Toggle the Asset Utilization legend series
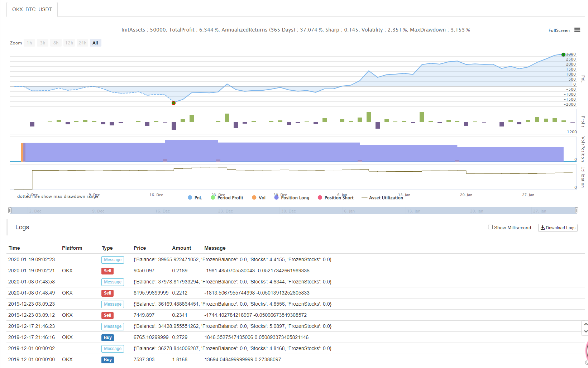588x368 pixels. [x=382, y=198]
